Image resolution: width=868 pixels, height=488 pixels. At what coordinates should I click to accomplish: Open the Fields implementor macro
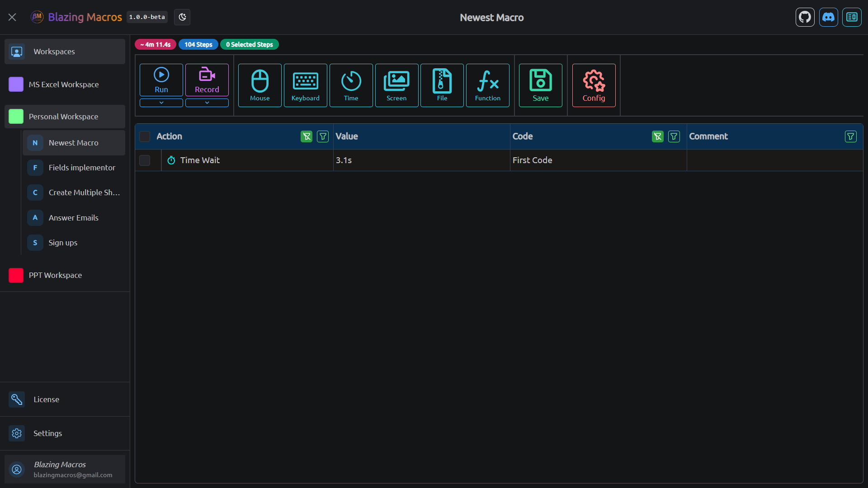[74, 168]
